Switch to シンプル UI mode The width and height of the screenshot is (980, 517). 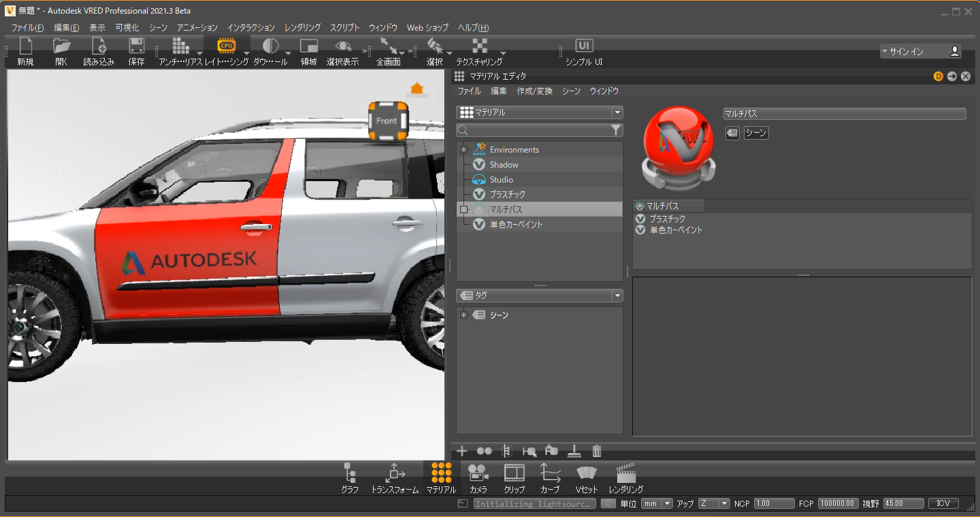pos(584,46)
